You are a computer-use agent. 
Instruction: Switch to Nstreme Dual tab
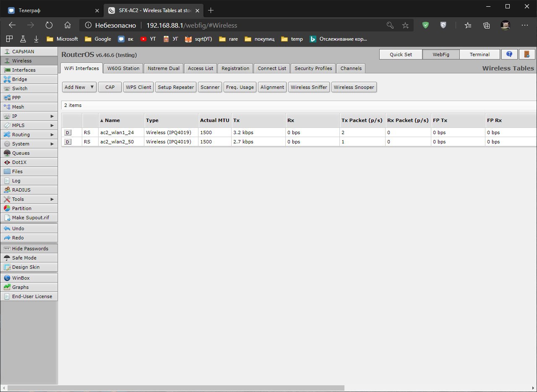click(x=164, y=68)
